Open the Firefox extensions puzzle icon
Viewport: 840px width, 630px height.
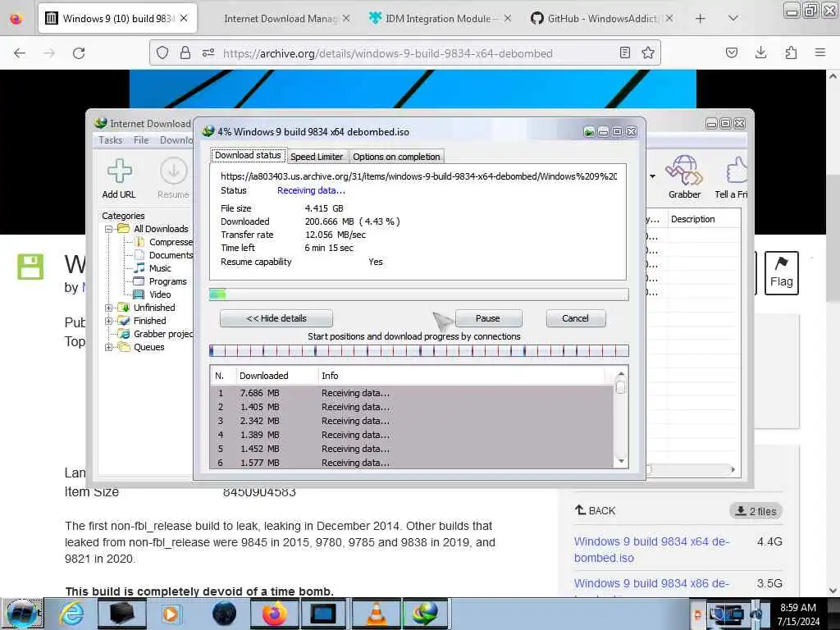tap(791, 52)
